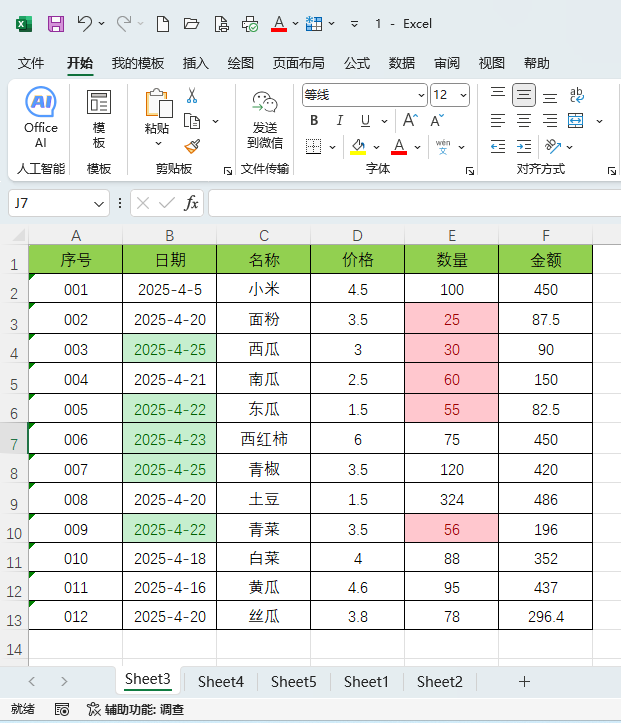Click the merge and center icon
This screenshot has height=723, width=621.
coord(575,120)
